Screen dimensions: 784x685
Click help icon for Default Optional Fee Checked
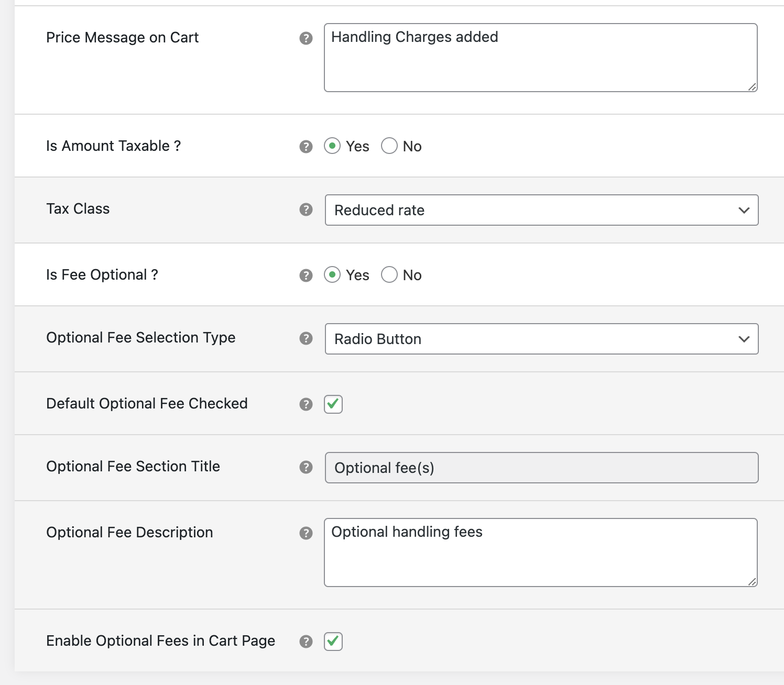(306, 404)
